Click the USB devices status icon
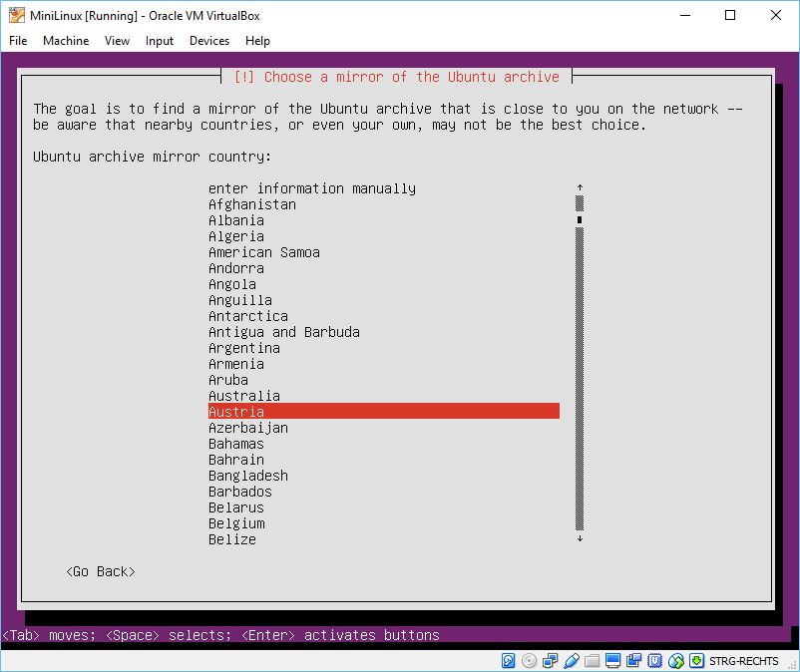800x672 pixels. (572, 661)
